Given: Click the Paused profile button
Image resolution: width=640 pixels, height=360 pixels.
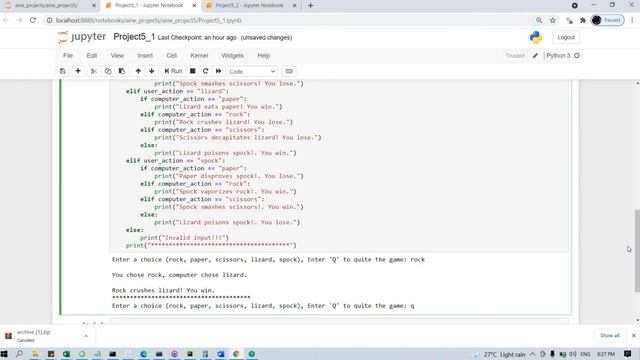Looking at the screenshot, I should tap(607, 20).
